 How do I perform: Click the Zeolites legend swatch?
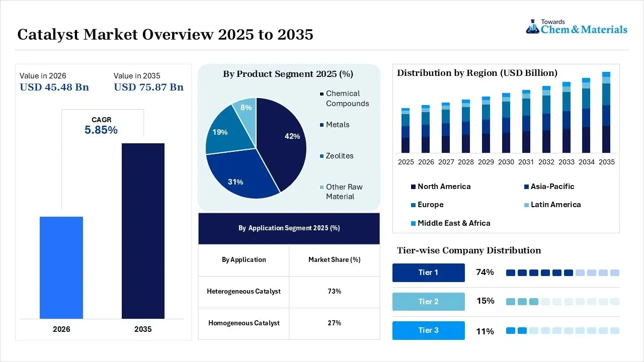point(321,156)
